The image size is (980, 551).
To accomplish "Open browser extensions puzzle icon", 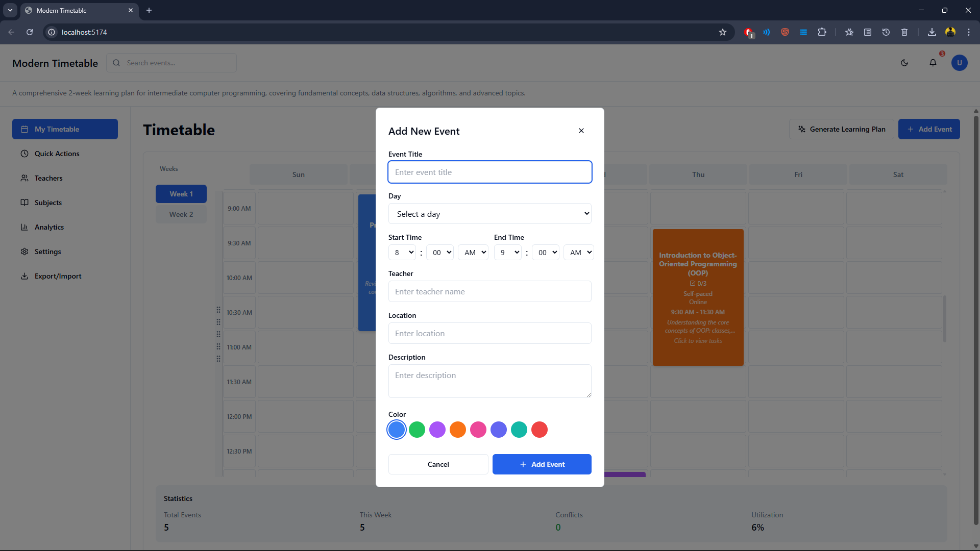I will pyautogui.click(x=822, y=32).
